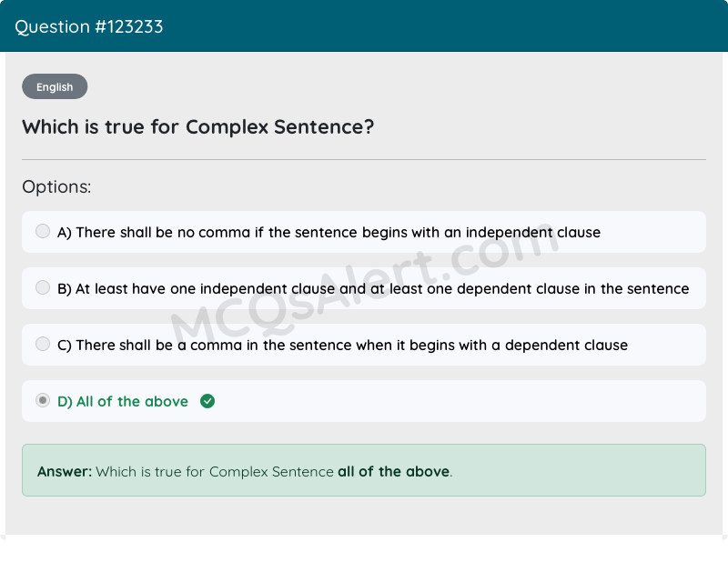Click option B answer text

[373, 288]
